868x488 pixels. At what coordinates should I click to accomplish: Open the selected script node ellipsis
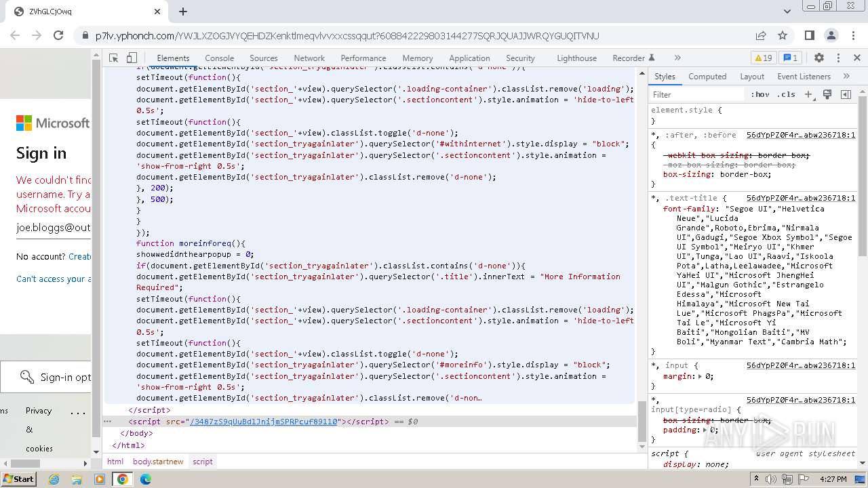[x=107, y=422]
